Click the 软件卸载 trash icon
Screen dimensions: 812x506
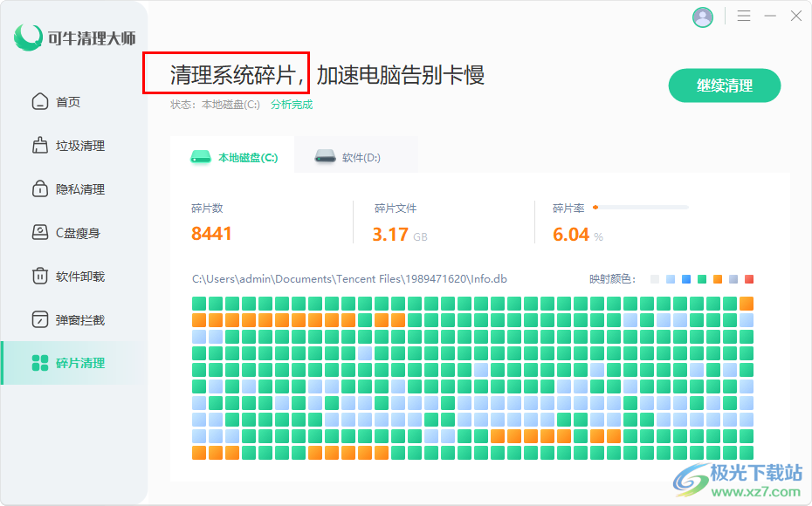40,276
